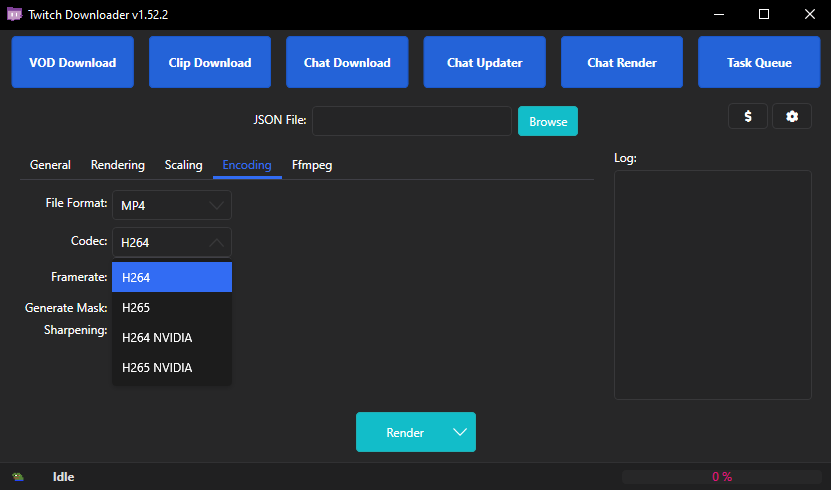Switch to the Ffmpeg tab
Screen dimensions: 831x490
coord(312,165)
